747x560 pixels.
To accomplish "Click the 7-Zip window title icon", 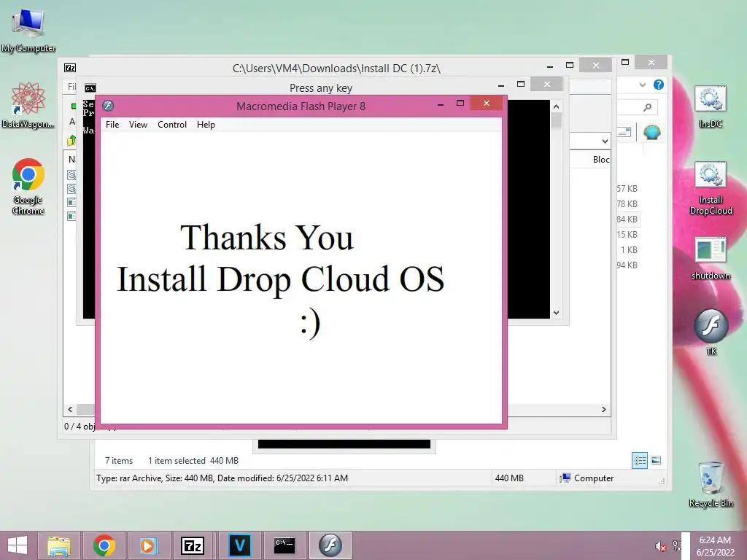I will (70, 68).
